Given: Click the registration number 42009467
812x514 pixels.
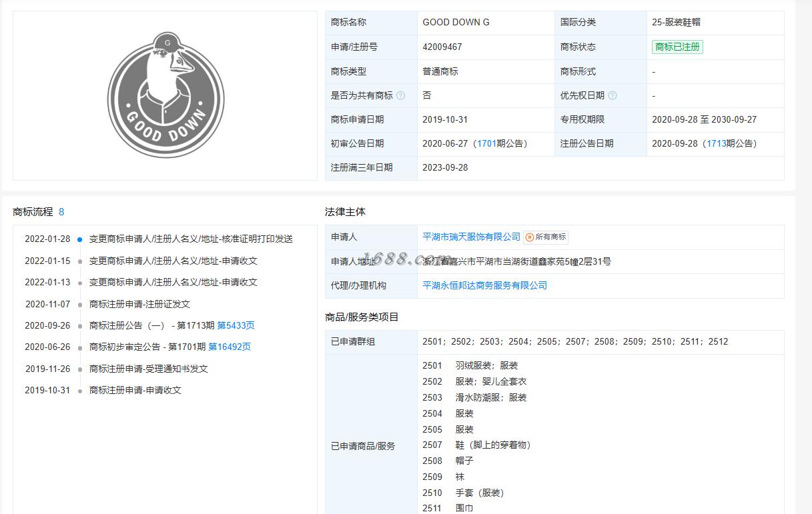Looking at the screenshot, I should point(442,47).
